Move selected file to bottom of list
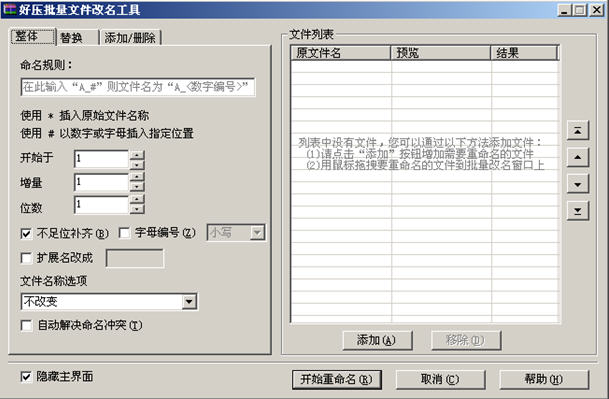The width and height of the screenshot is (609, 399). tap(578, 211)
